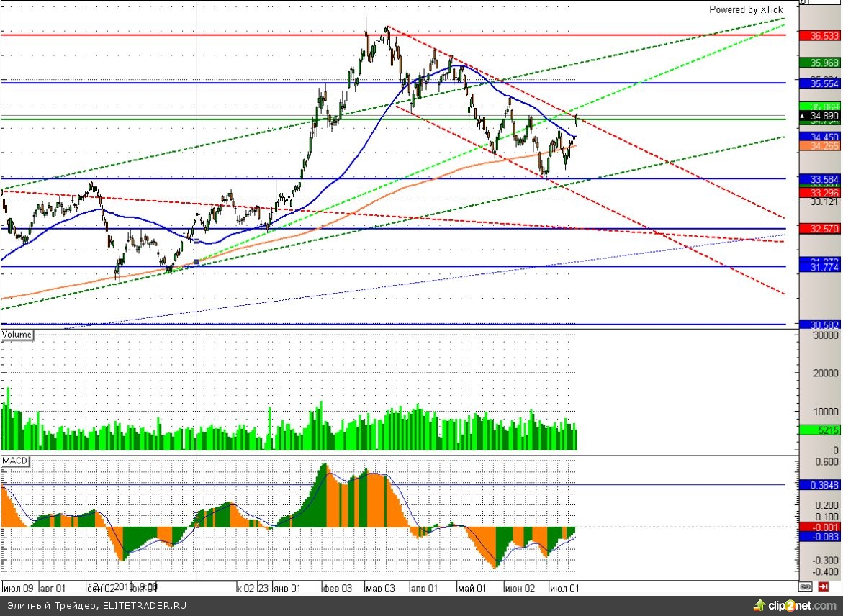Click the red 33.296 price label
The height and width of the screenshot is (616, 843).
819,192
